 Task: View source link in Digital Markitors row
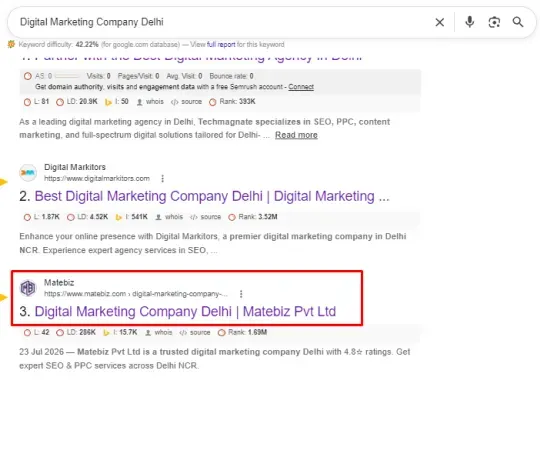206,217
